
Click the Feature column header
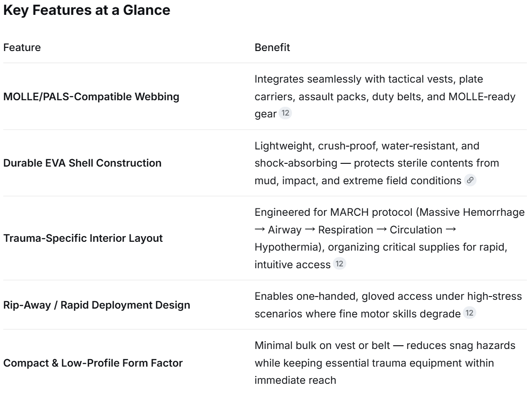22,47
